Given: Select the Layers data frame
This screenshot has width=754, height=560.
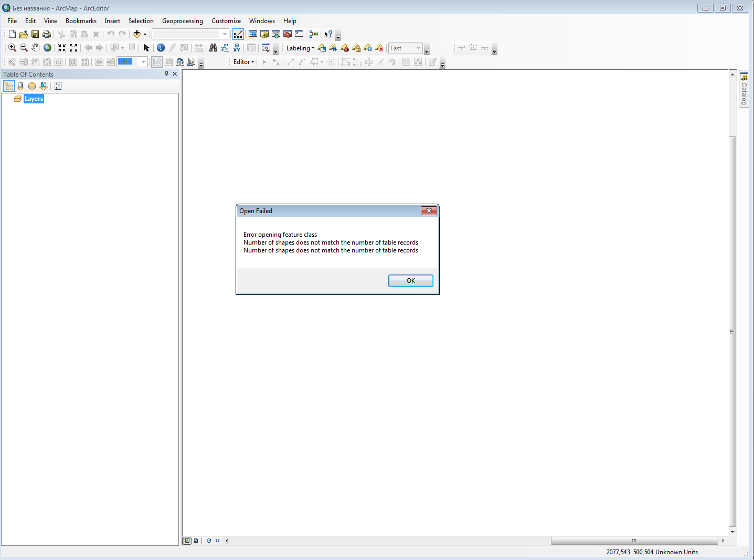Looking at the screenshot, I should (34, 99).
